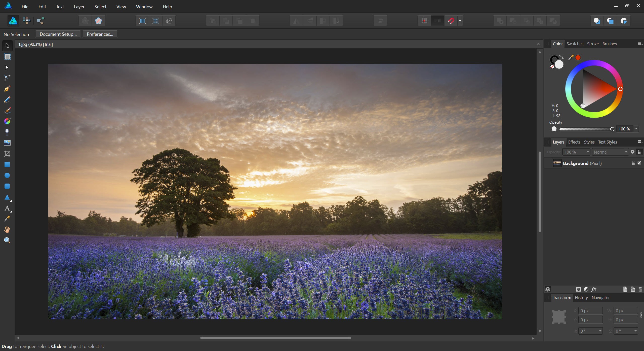Switch to Pixel Persona icon

point(26,21)
